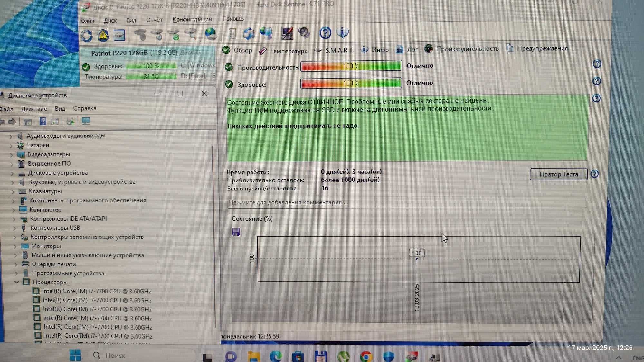Select the Состояние (%) graph tab
The height and width of the screenshot is (362, 644).
tap(252, 218)
